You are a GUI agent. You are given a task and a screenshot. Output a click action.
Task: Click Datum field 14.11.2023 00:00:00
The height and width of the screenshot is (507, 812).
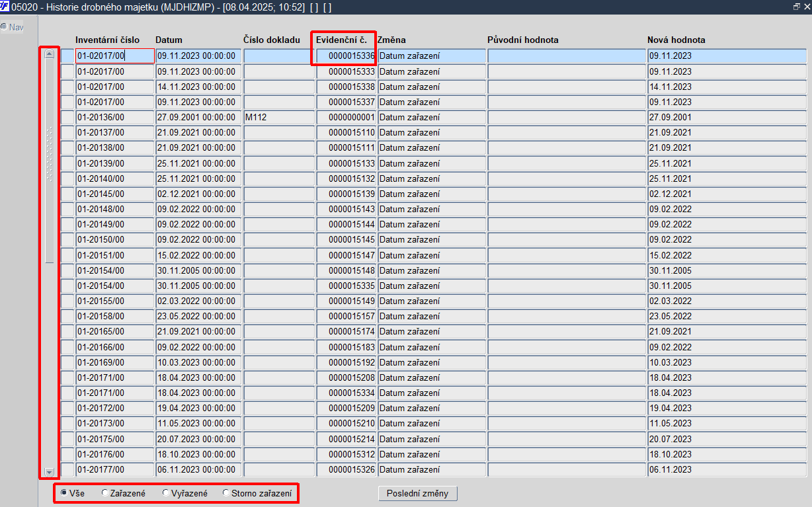point(198,87)
